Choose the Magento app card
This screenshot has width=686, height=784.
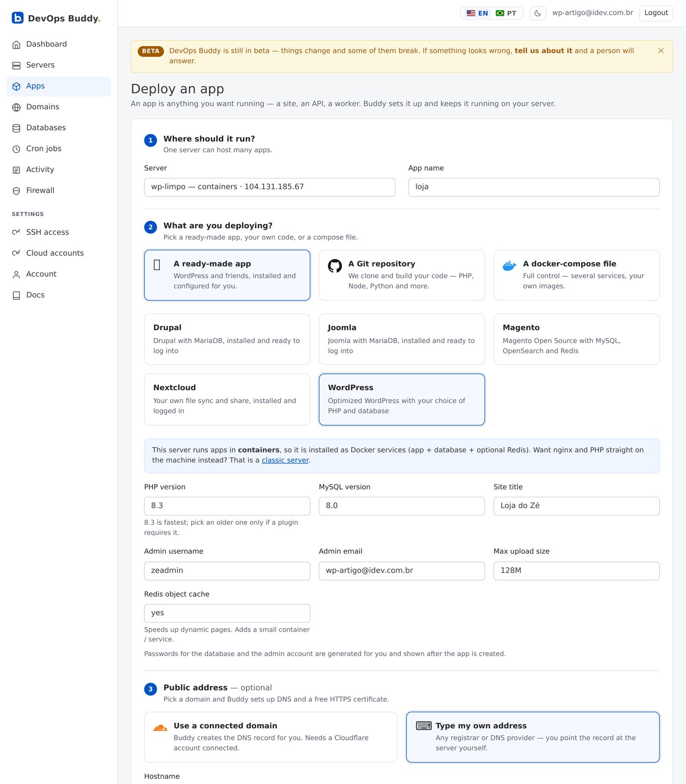click(x=576, y=339)
